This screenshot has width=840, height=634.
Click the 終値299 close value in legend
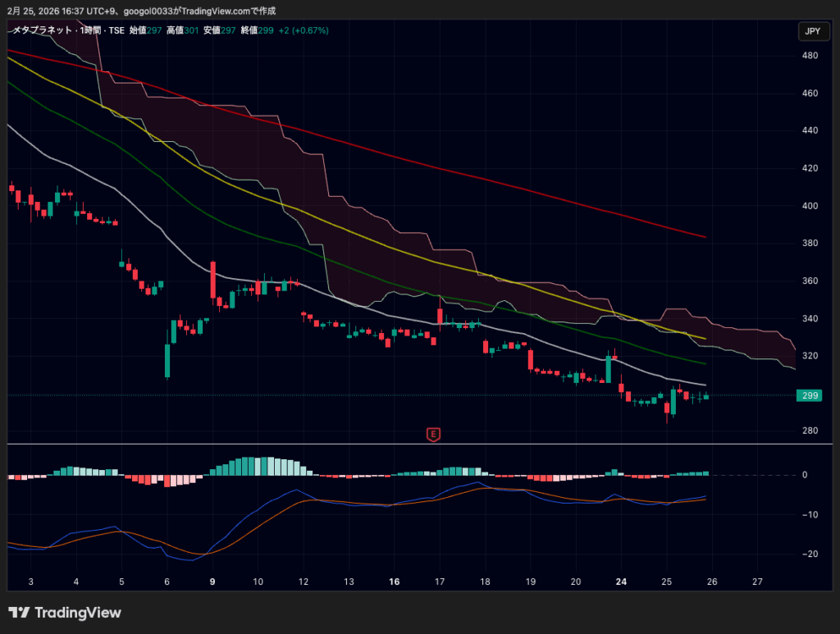259,30
